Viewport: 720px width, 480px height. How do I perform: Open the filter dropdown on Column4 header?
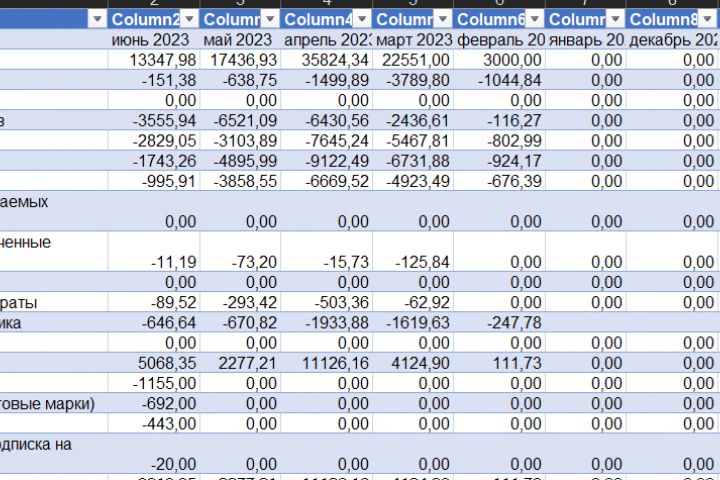[x=362, y=19]
